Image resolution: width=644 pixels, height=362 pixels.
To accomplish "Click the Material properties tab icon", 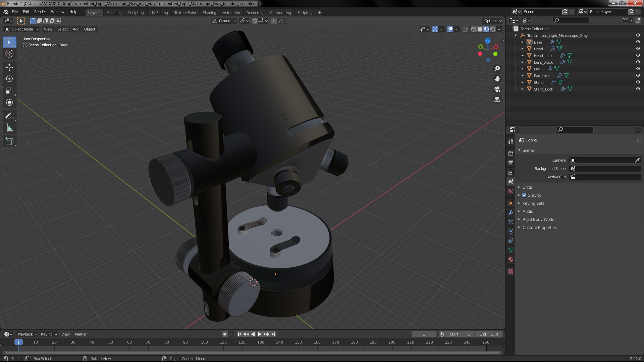I will pos(511,259).
